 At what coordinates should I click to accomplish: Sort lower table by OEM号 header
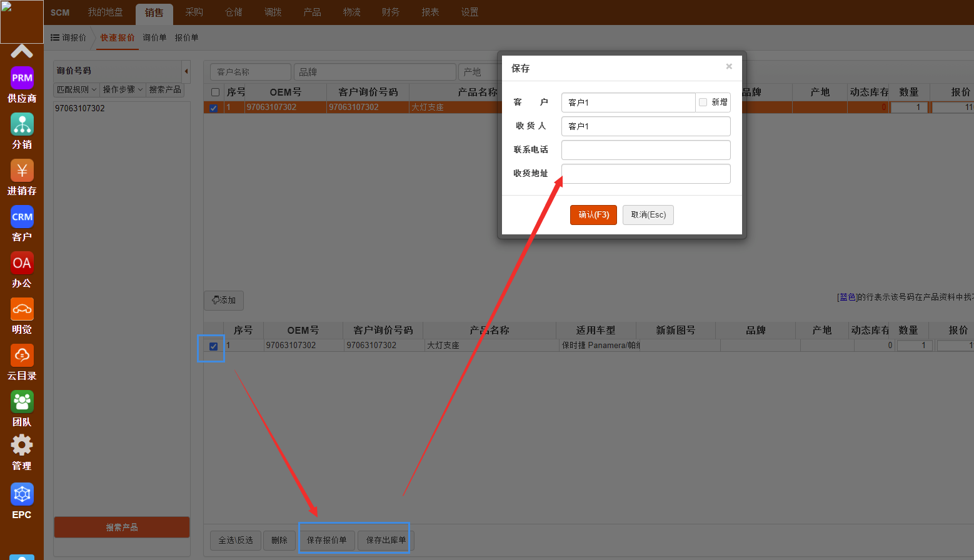[x=303, y=330]
